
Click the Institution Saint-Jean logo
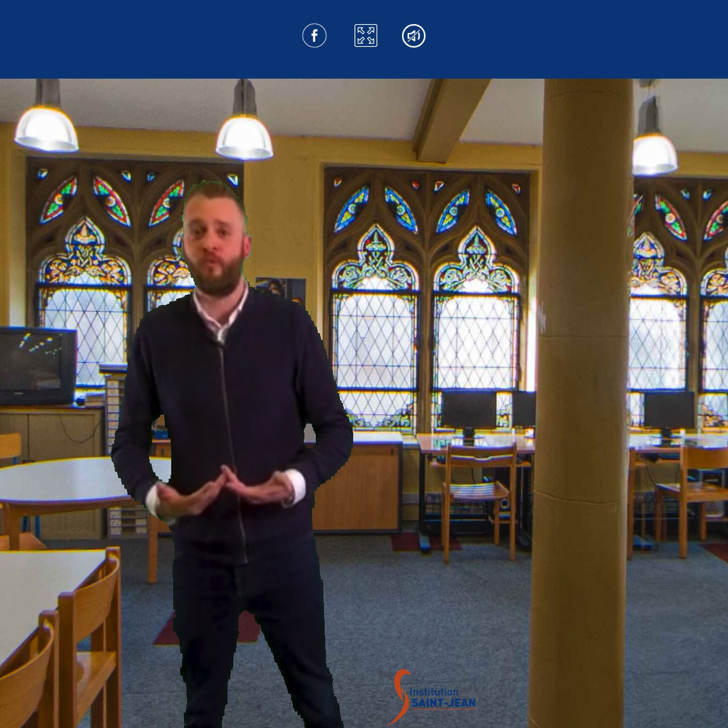coord(432,697)
